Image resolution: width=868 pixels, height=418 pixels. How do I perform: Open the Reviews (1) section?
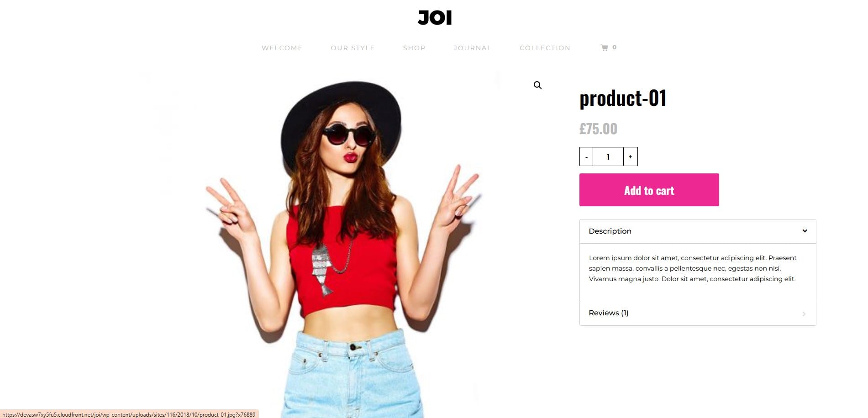(x=698, y=313)
